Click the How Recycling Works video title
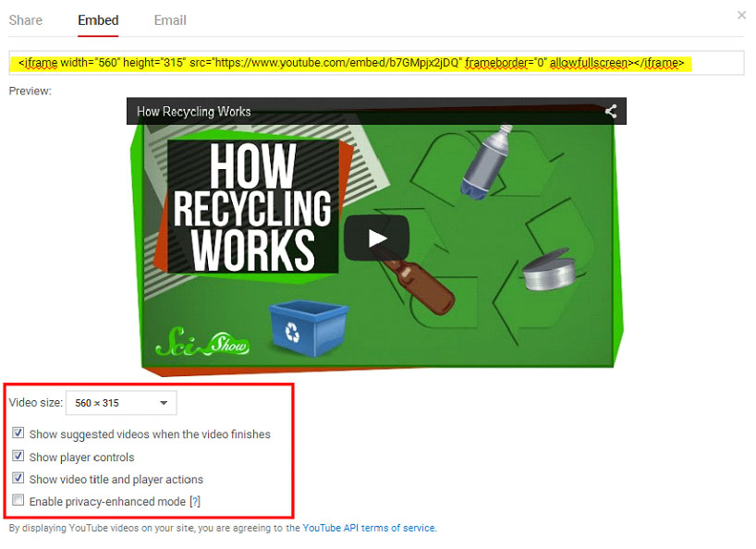The image size is (756, 549). point(194,112)
